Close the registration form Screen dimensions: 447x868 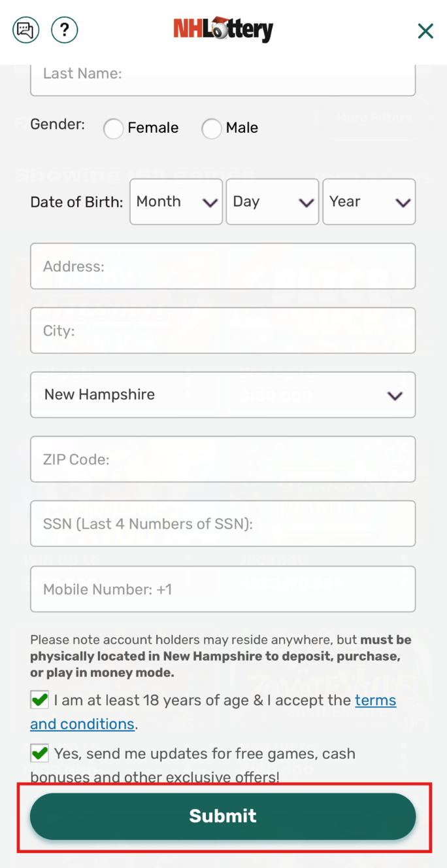tap(425, 30)
